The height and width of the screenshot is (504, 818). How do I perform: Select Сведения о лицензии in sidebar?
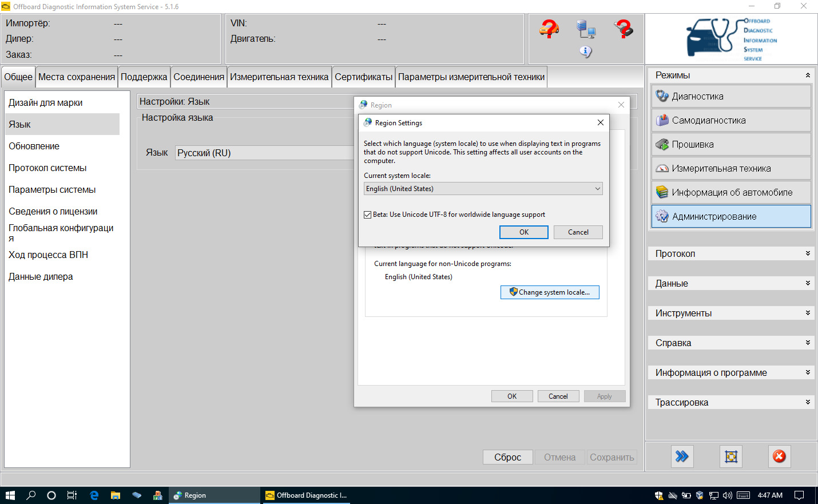click(62, 211)
